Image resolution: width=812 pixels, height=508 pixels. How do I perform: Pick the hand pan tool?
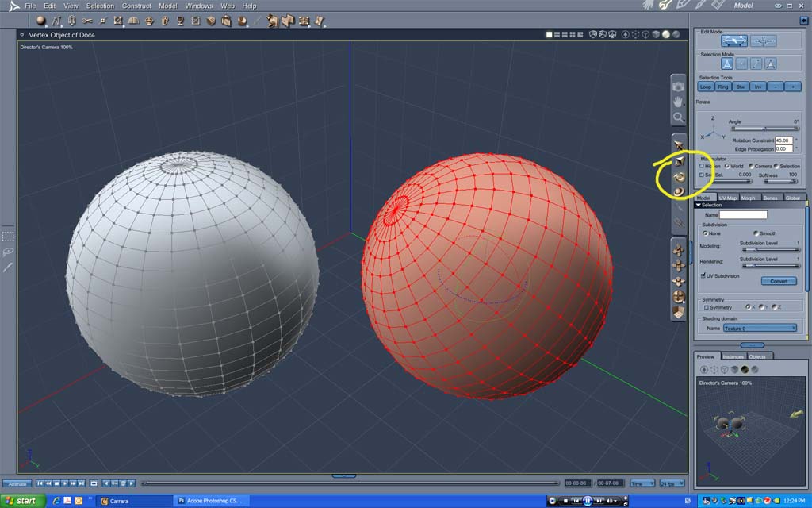(x=678, y=102)
